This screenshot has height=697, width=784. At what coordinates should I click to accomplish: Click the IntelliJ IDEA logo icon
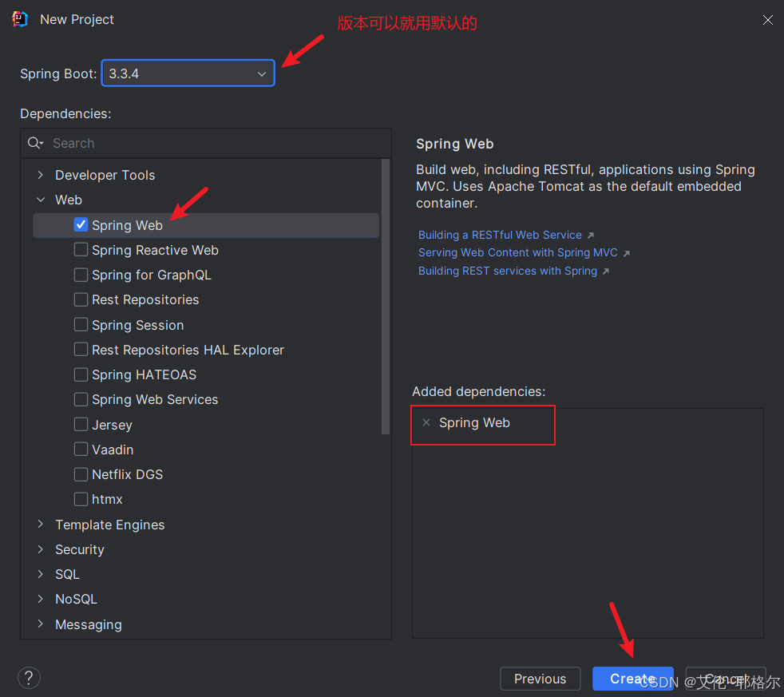19,19
